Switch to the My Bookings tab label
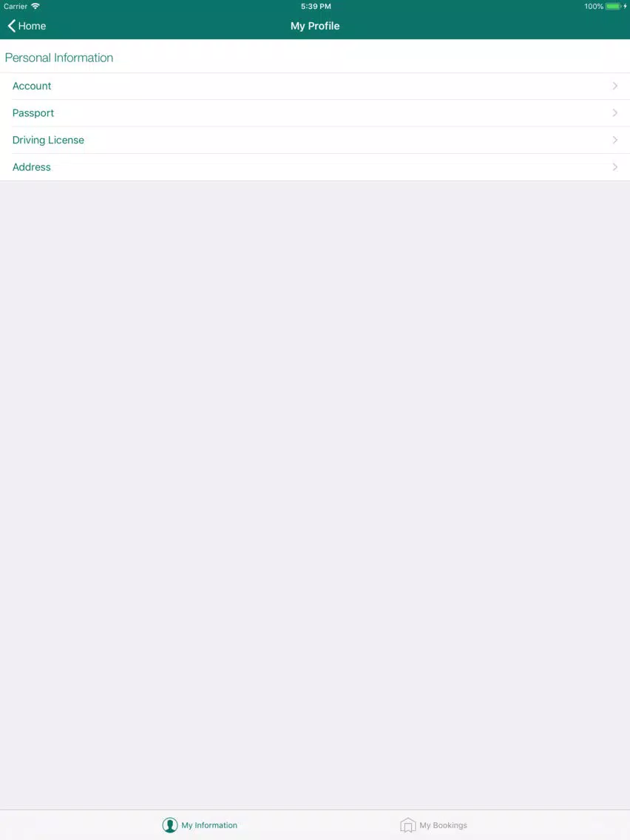Screen dimensions: 630x840 pyautogui.click(x=443, y=825)
